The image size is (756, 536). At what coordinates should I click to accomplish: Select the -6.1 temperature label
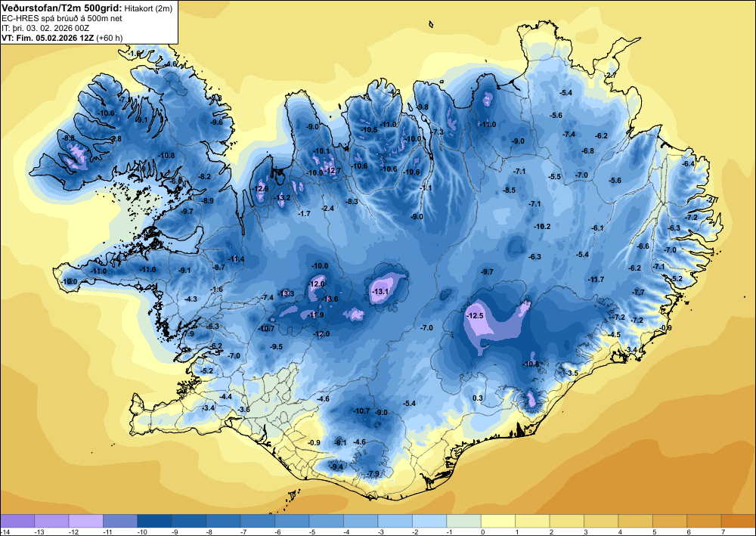pos(597,228)
